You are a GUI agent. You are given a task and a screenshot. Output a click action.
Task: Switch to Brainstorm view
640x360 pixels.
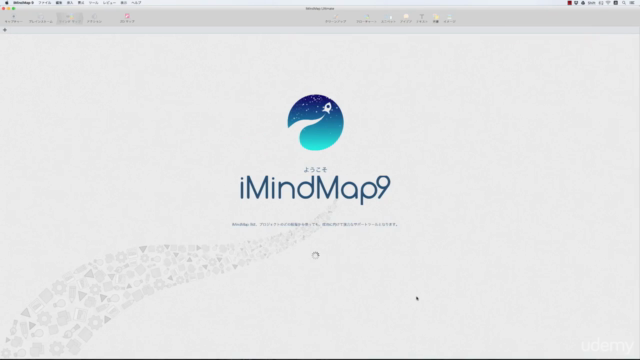pyautogui.click(x=40, y=18)
